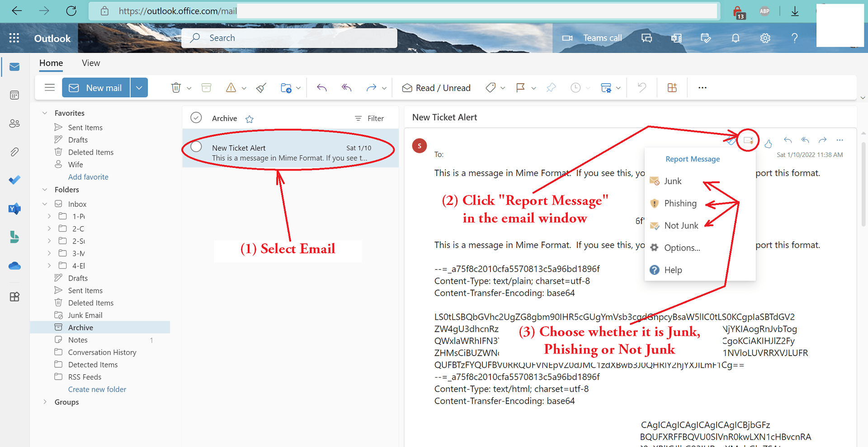
Task: Select all messages in Archive list
Action: (196, 118)
